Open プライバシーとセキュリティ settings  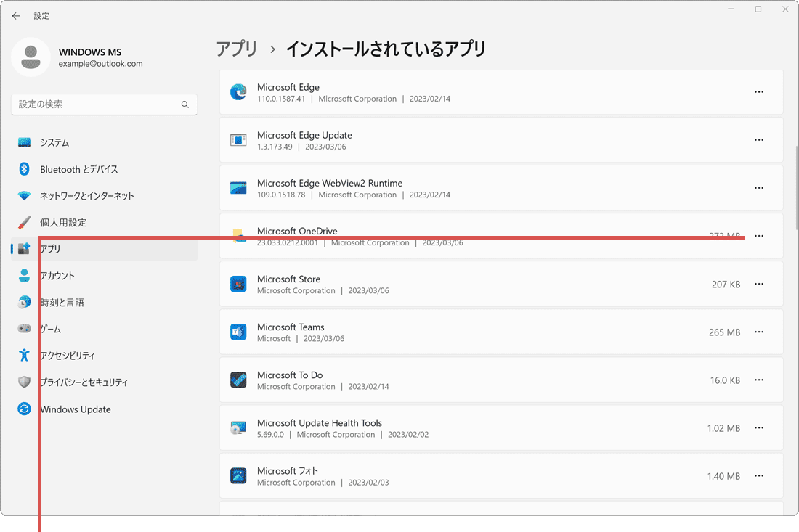pos(104,382)
